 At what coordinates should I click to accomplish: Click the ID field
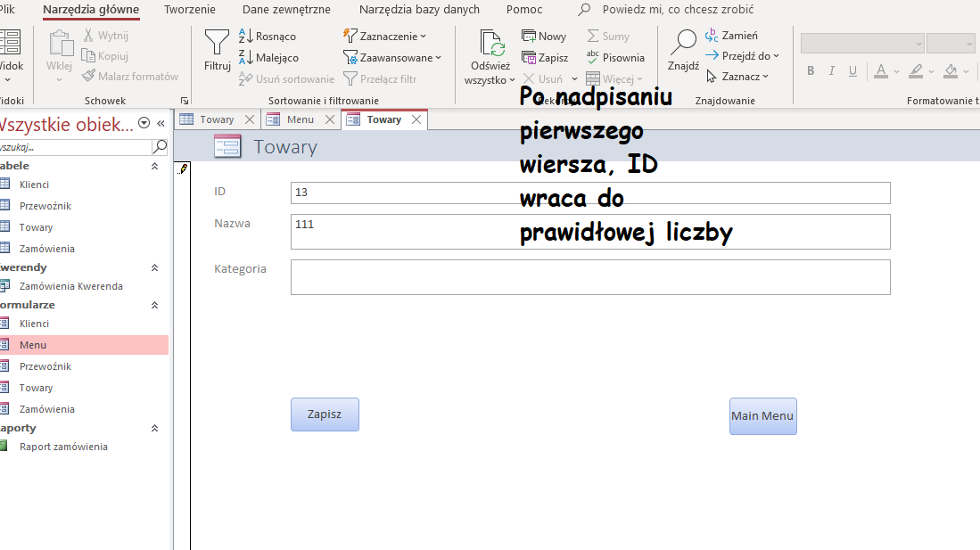pyautogui.click(x=590, y=193)
